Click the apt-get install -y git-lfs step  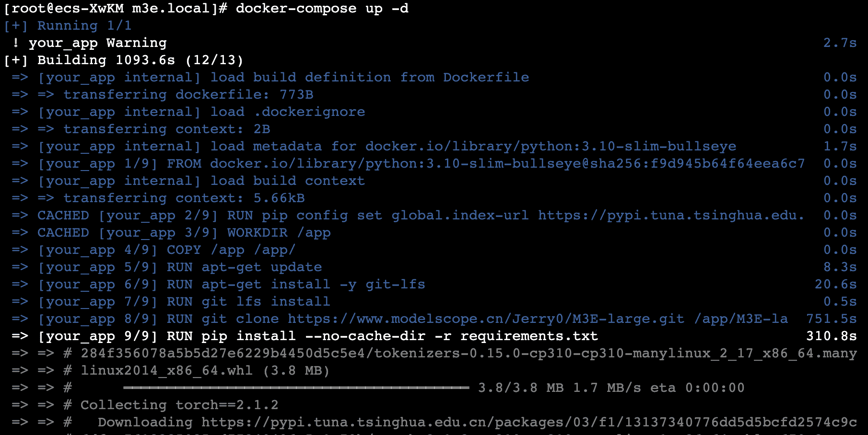[x=313, y=285]
